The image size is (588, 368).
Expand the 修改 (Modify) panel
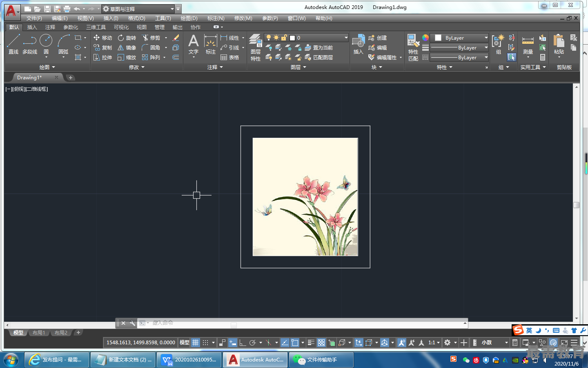137,67
